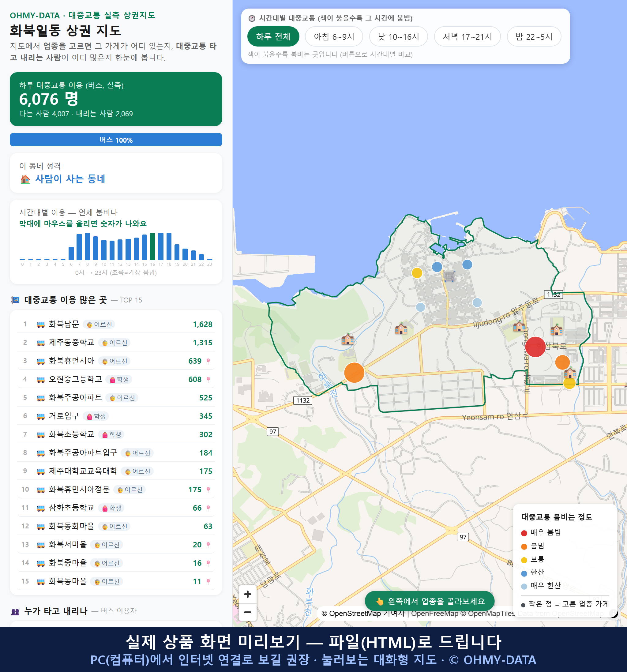The width and height of the screenshot is (627, 672).
Task: Select 저녁 17~21시 time filter
Action: click(x=467, y=36)
